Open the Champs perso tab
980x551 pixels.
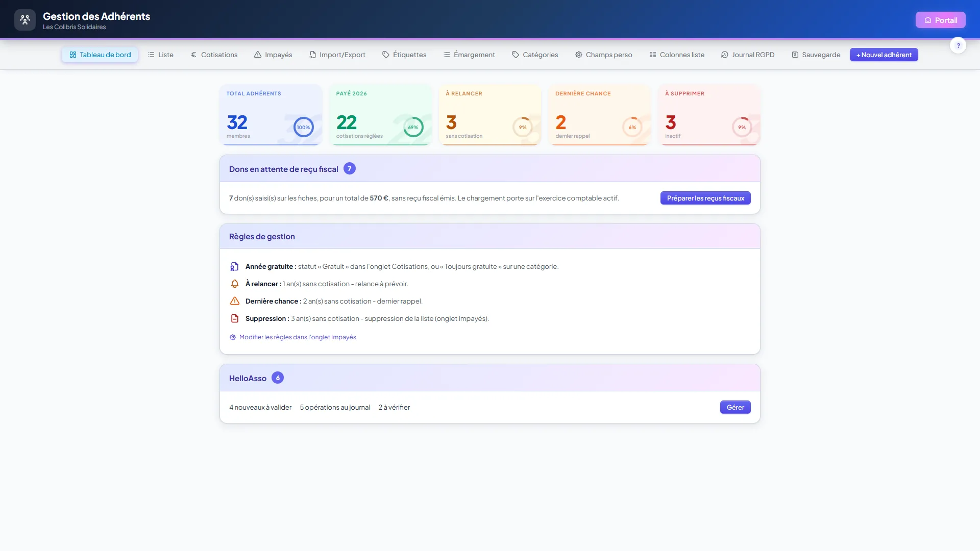(604, 55)
